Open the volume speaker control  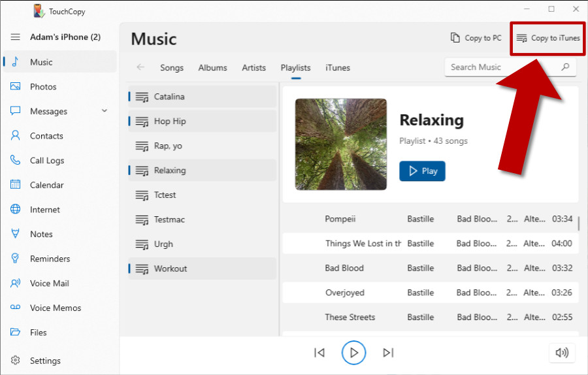(562, 353)
